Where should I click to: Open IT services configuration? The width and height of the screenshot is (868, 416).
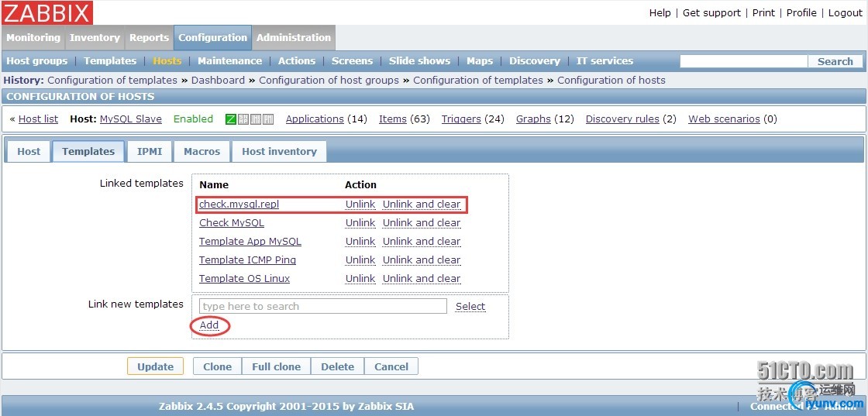pyautogui.click(x=604, y=61)
